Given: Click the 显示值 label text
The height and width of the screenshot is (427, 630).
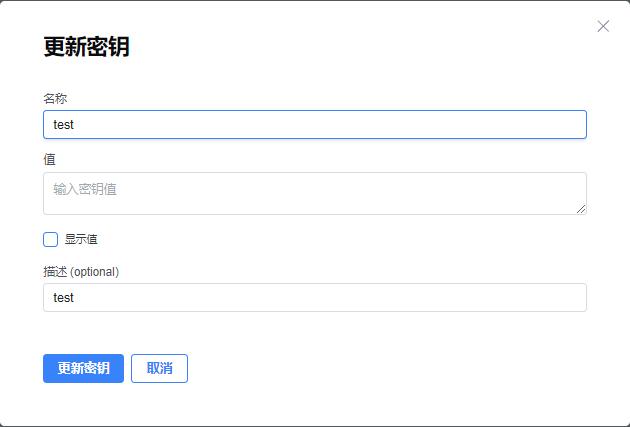Looking at the screenshot, I should [x=81, y=239].
